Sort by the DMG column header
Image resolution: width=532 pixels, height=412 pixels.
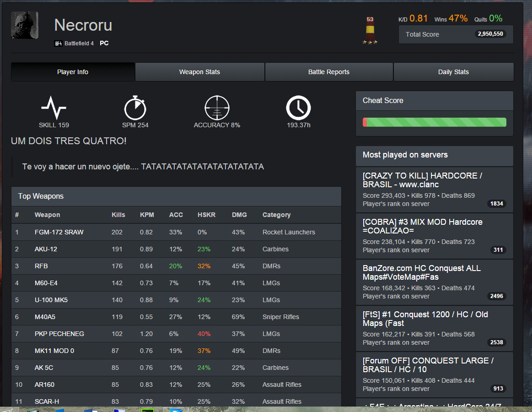(x=239, y=215)
